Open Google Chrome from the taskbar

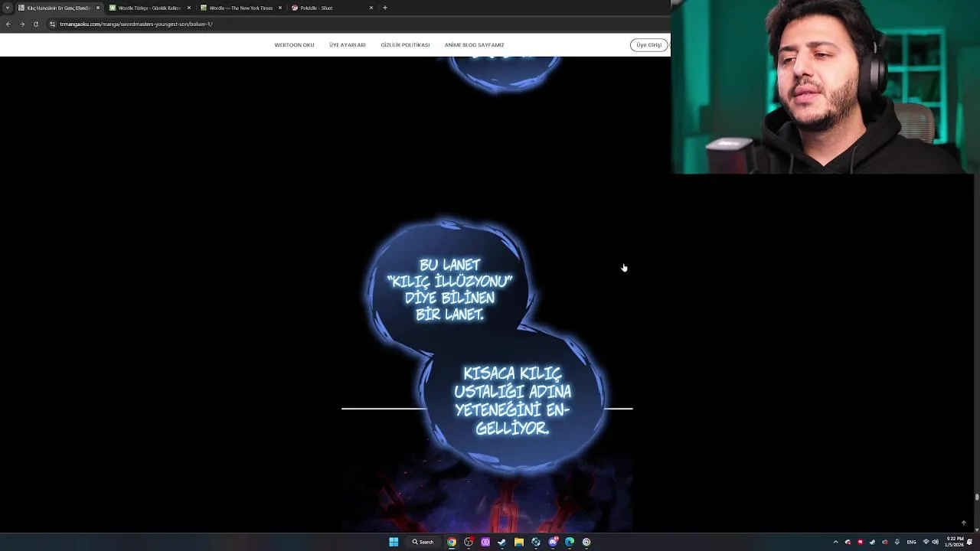452,542
